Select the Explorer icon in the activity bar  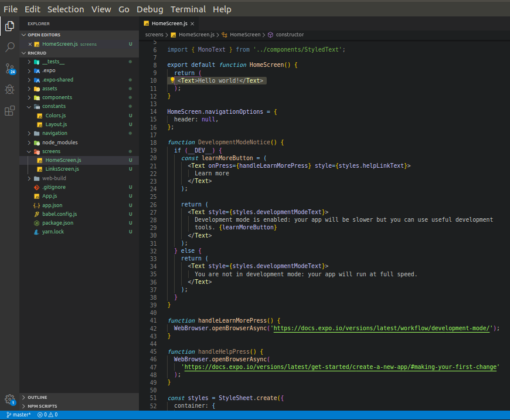coord(9,27)
